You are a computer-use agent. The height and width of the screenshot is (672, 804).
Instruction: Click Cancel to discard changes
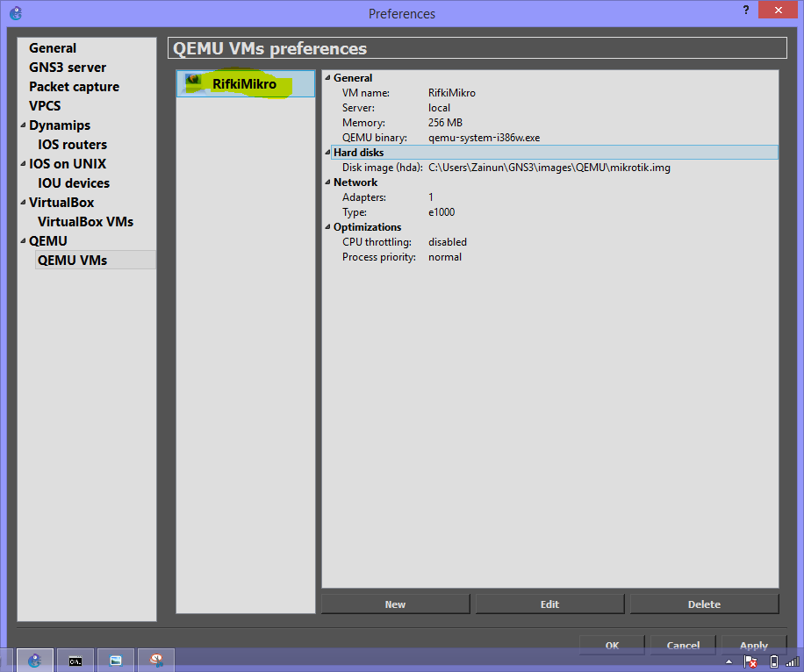coord(683,645)
